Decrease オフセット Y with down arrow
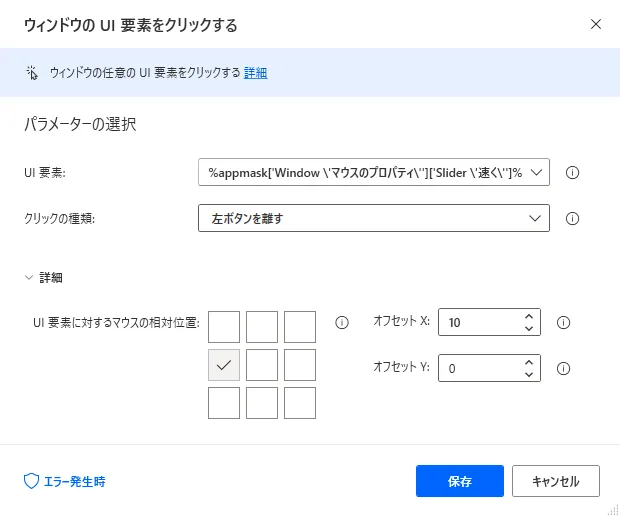Viewport: 620px width, 517px height. click(x=528, y=375)
